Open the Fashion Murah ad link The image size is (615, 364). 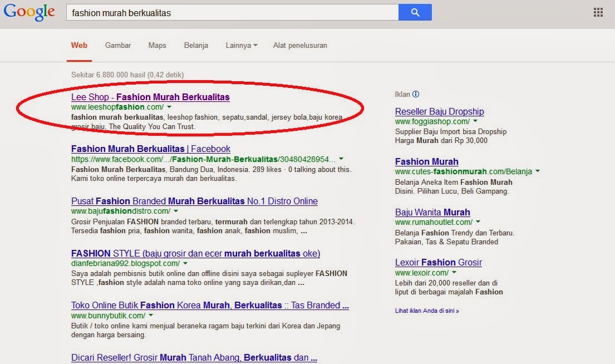[x=426, y=161]
